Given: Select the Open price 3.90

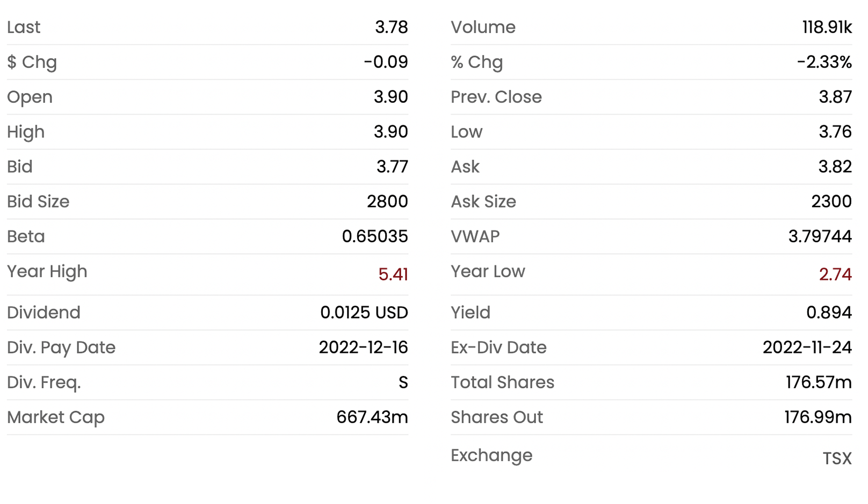Looking at the screenshot, I should [390, 97].
